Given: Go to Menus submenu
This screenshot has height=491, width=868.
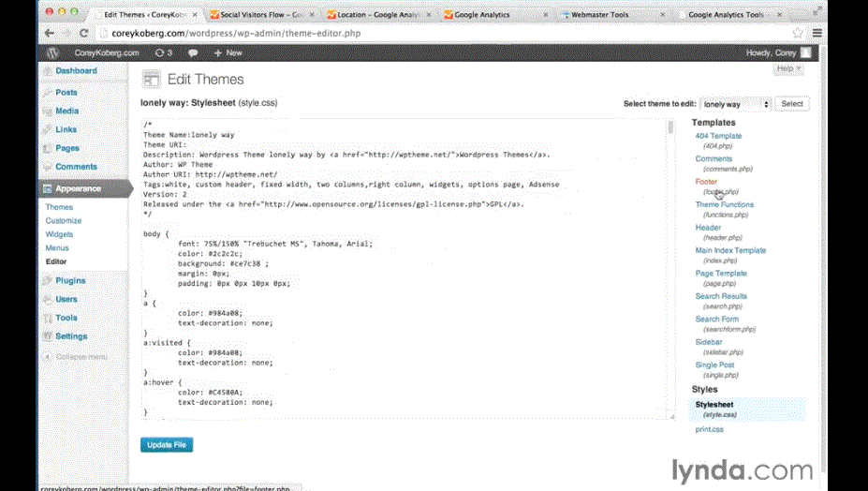Looking at the screenshot, I should click(x=57, y=247).
